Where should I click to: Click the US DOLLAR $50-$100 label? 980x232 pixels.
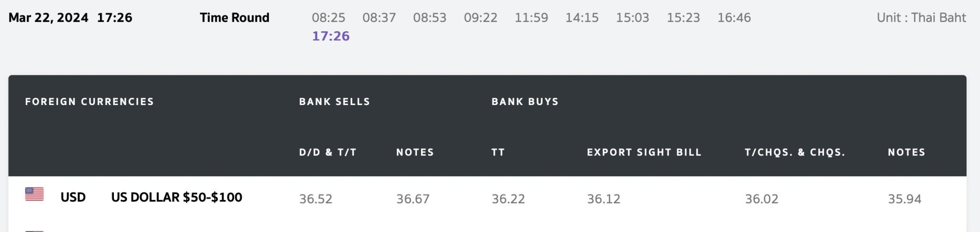coord(177,197)
